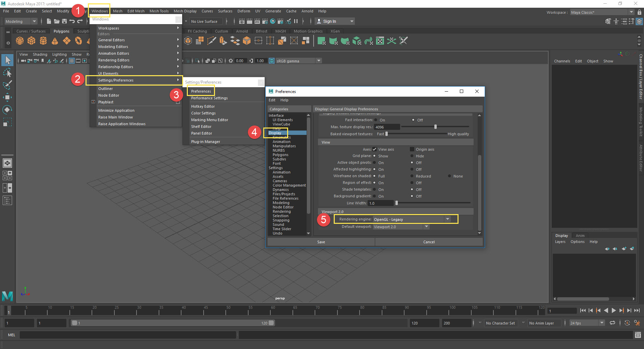Viewport: 644px width, 349px height.
Task: Open the Arnold menu
Action: pos(307,11)
